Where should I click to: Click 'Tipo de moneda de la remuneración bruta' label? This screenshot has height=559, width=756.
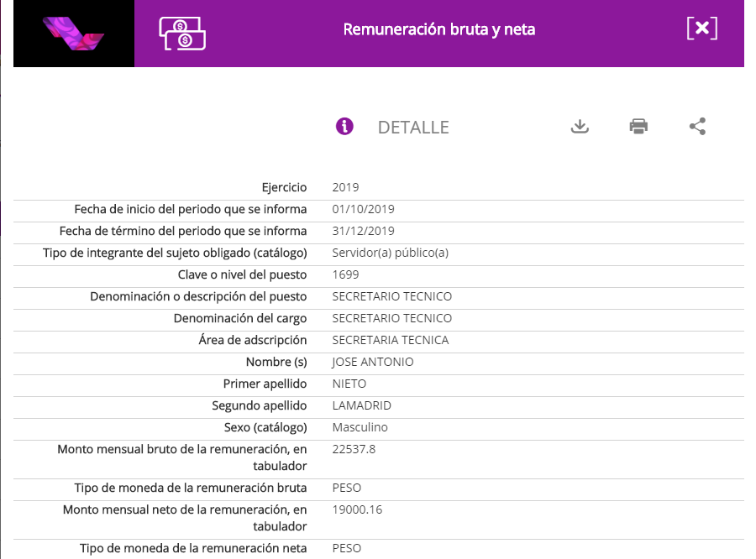pyautogui.click(x=191, y=488)
